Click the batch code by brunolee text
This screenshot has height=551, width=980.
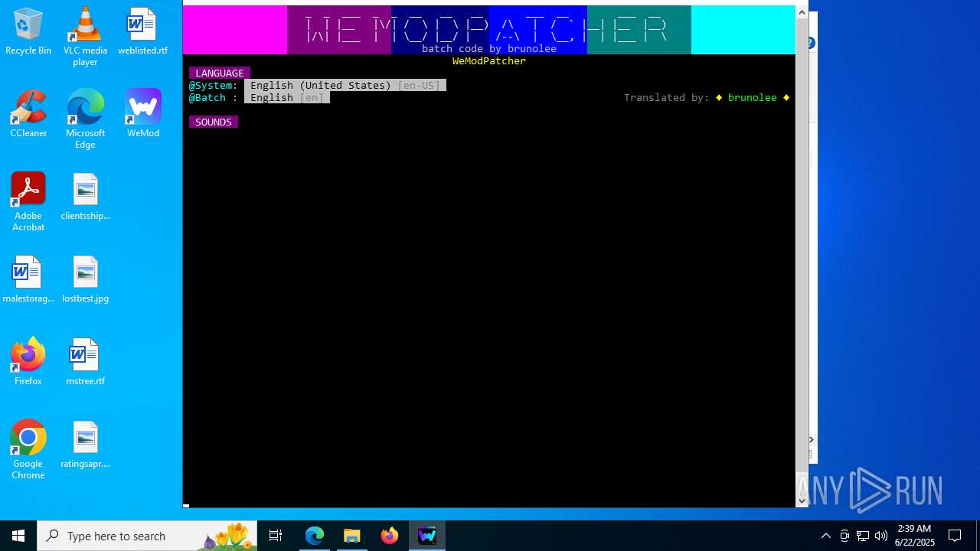(x=489, y=49)
